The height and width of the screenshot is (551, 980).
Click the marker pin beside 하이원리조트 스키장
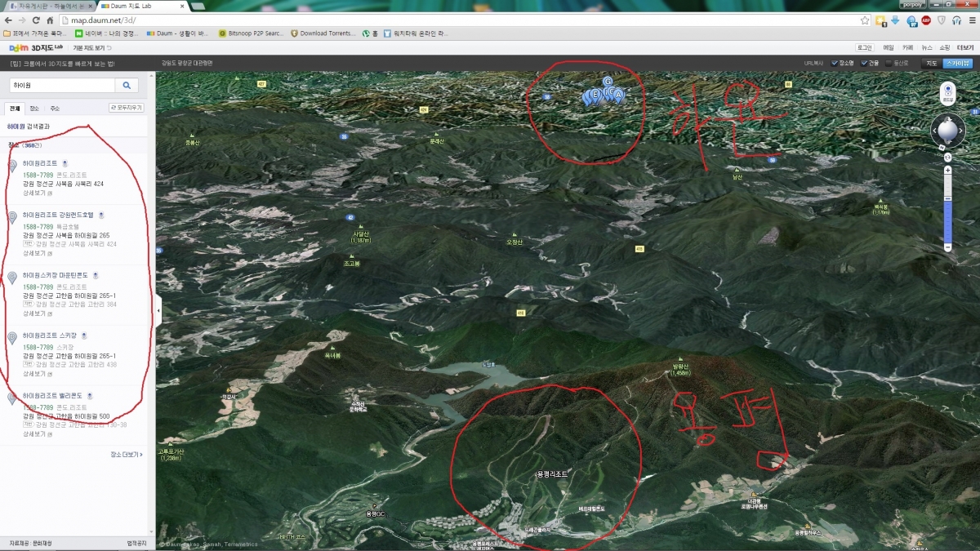click(12, 338)
